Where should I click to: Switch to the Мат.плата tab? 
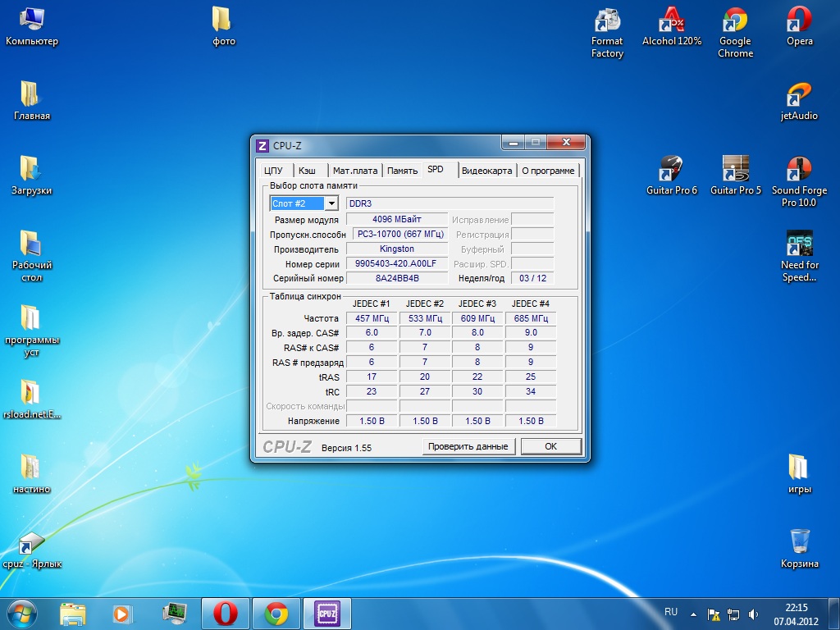[355, 171]
